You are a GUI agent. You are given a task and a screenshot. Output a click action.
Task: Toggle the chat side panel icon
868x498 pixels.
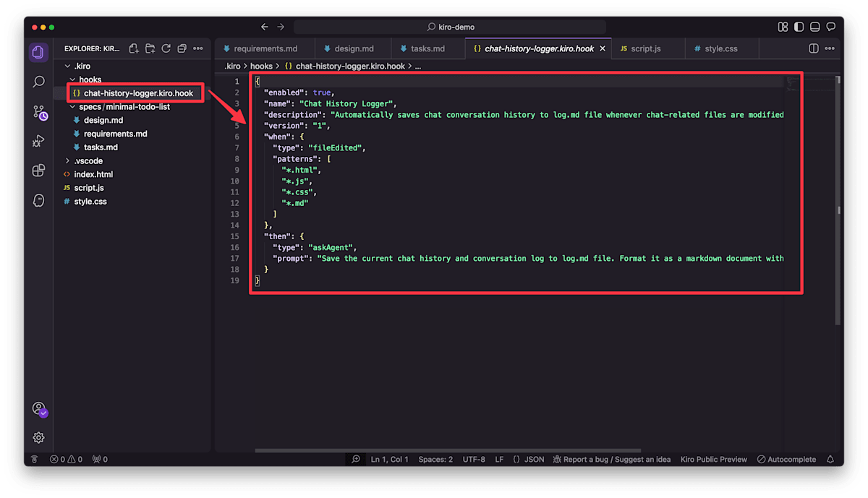coord(830,27)
